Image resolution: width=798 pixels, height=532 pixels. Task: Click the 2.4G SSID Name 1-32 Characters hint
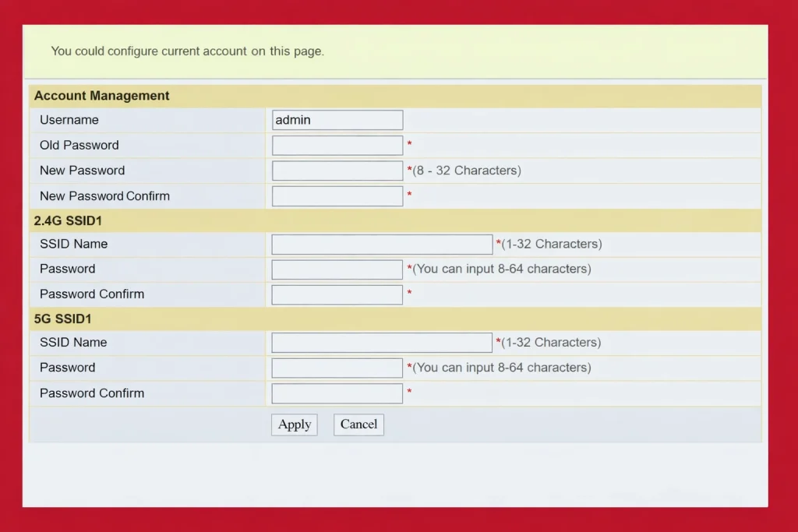click(552, 244)
